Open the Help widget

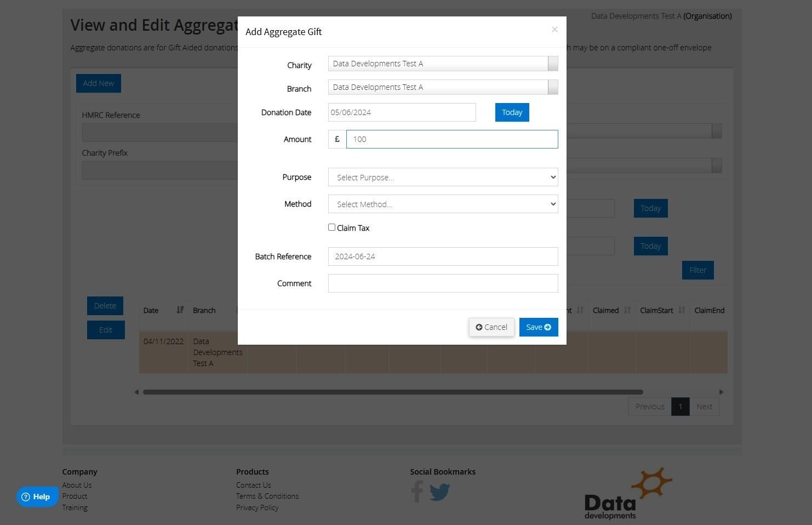(x=36, y=497)
